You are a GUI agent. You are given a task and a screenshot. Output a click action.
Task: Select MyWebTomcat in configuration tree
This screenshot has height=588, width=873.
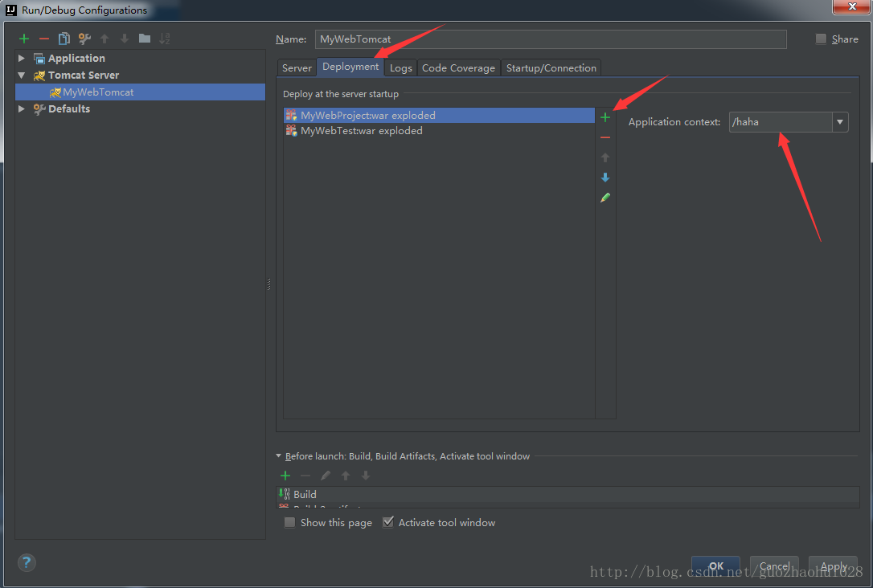click(141, 92)
